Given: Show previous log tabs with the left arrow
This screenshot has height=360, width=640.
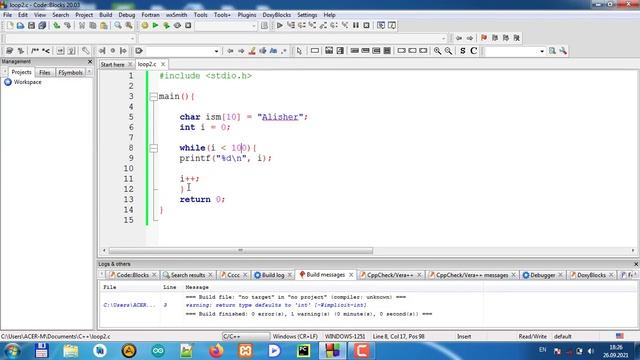Looking at the screenshot, I should 102,275.
